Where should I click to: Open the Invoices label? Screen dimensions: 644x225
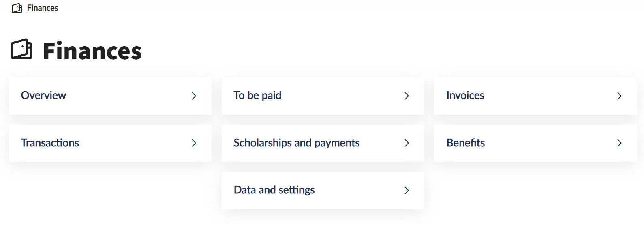pyautogui.click(x=465, y=96)
